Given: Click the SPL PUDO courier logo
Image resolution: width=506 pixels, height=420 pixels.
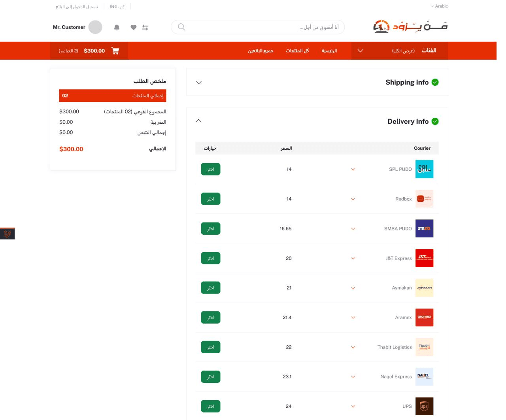Looking at the screenshot, I should tap(424, 169).
